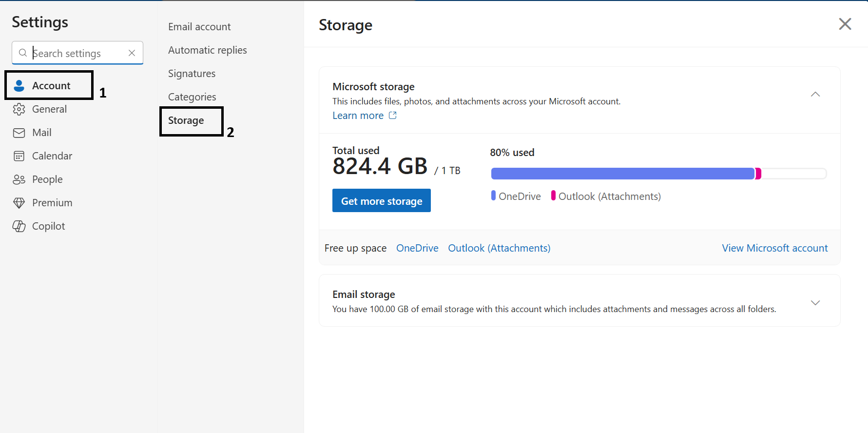Screen dimensions: 868x433
Task: Go to Signatures settings
Action: point(192,74)
